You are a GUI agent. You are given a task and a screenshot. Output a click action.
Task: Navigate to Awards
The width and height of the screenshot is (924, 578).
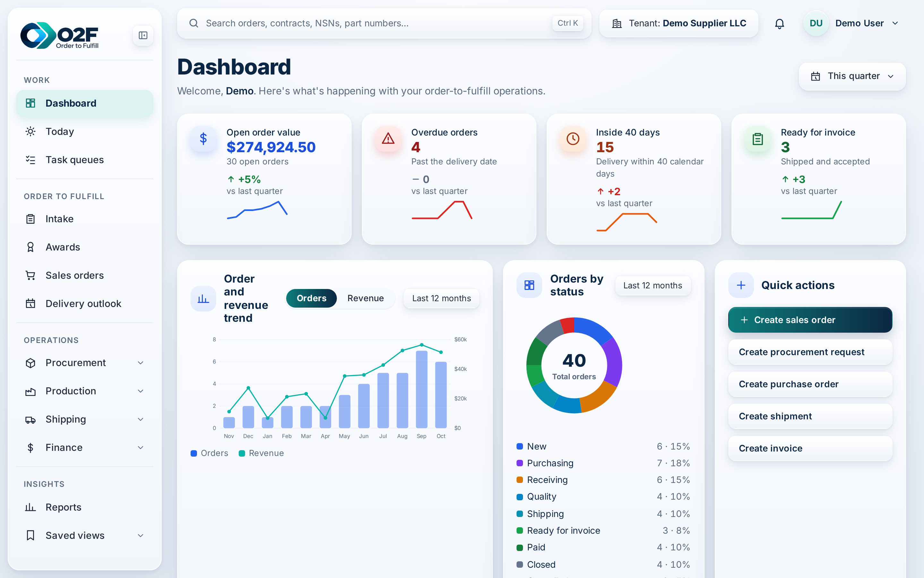(84, 247)
